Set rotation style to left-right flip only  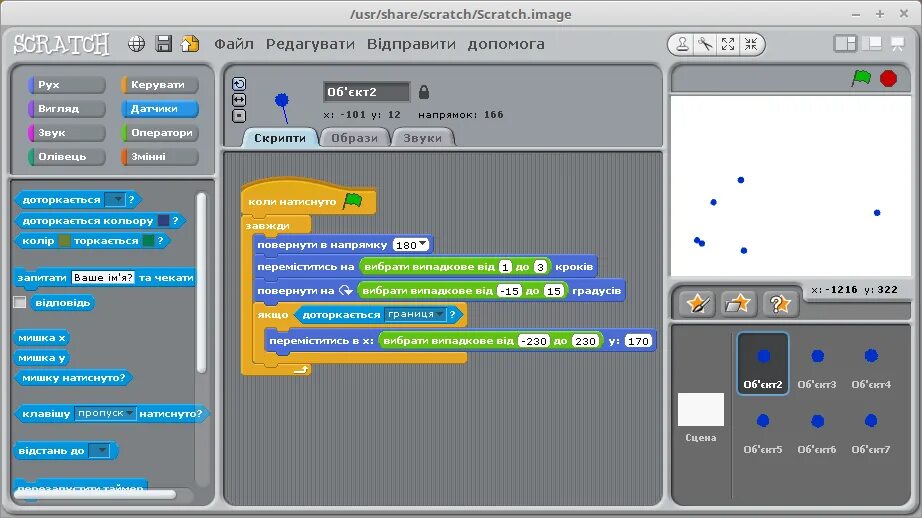coord(239,100)
